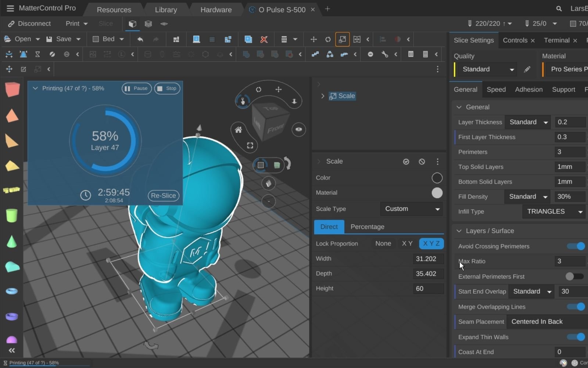588x368 pixels.
Task: Collapse the Layers / Surface section
Action: pyautogui.click(x=459, y=231)
